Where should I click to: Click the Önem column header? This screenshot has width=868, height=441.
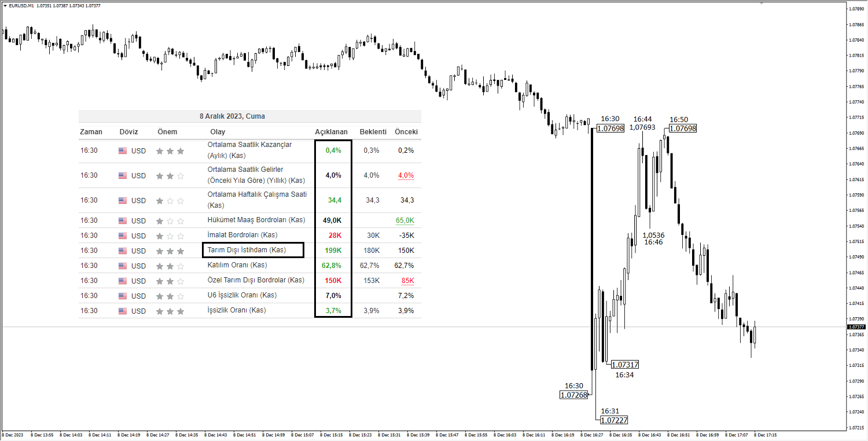(168, 132)
